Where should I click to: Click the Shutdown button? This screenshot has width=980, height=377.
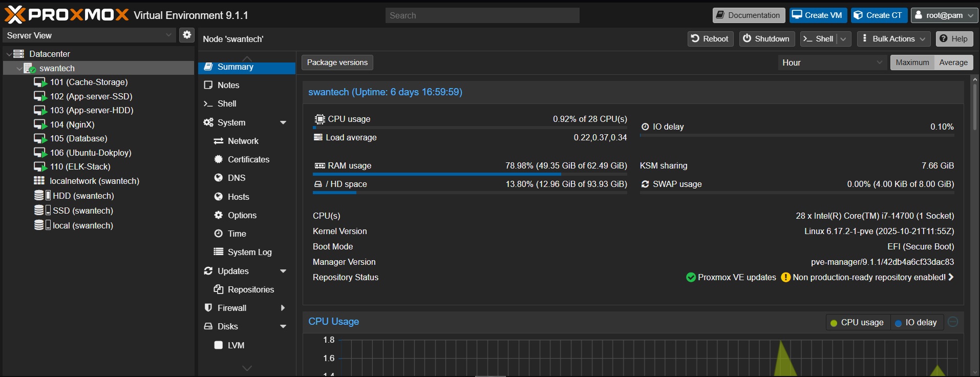point(766,39)
